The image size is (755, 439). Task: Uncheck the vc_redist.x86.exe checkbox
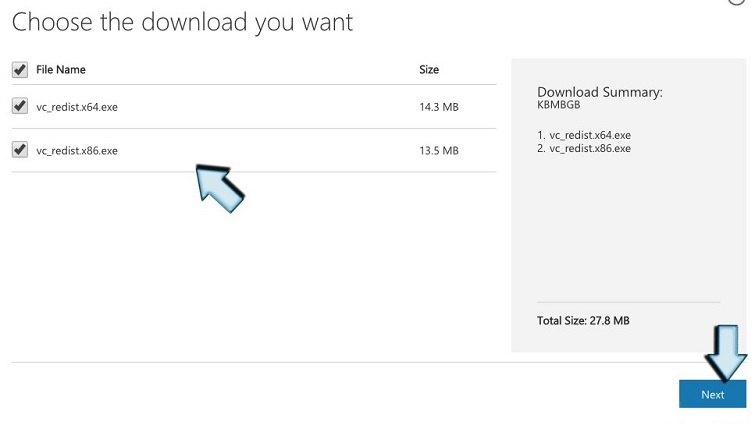pos(19,150)
